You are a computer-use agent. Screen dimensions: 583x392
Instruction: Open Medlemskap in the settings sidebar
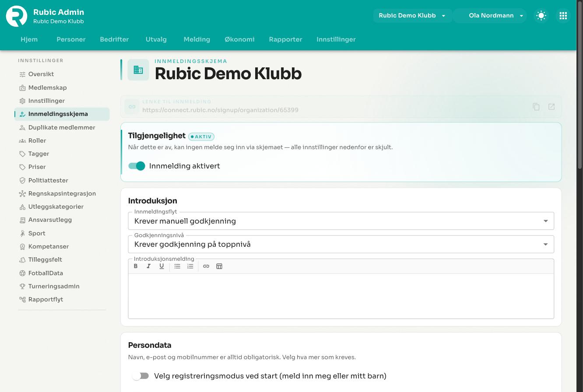tap(62, 87)
